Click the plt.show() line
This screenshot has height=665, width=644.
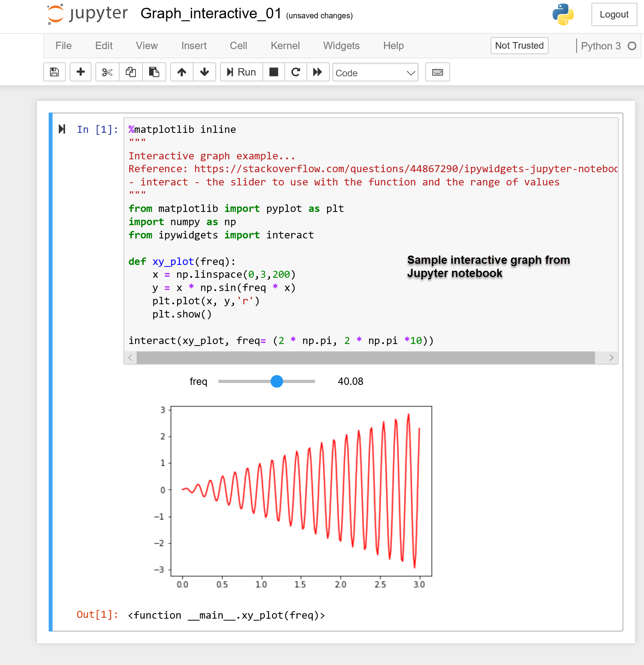(182, 314)
